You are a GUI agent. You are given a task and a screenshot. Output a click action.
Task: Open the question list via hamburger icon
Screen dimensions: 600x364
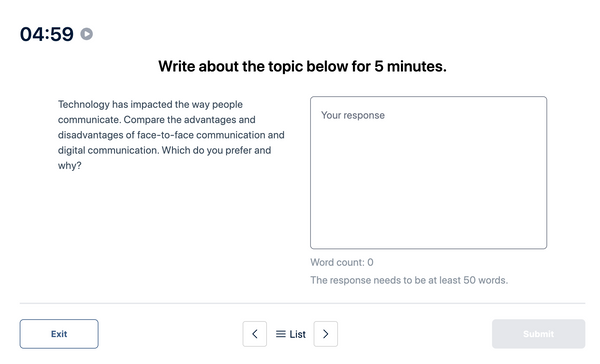pos(280,334)
